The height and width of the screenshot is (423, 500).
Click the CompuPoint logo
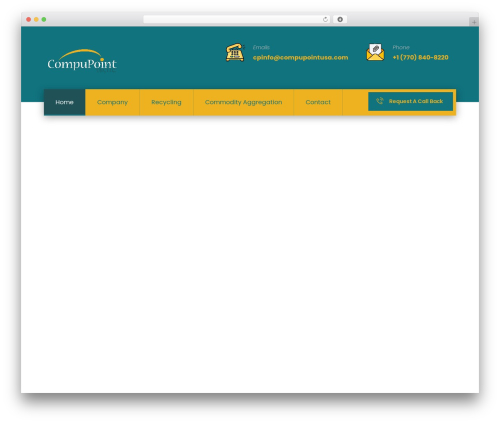click(82, 61)
